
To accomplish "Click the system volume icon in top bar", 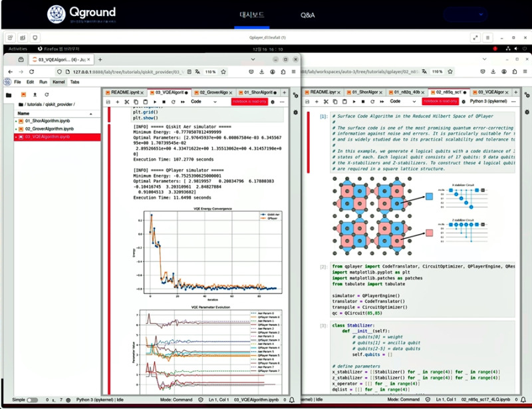I will [x=516, y=49].
